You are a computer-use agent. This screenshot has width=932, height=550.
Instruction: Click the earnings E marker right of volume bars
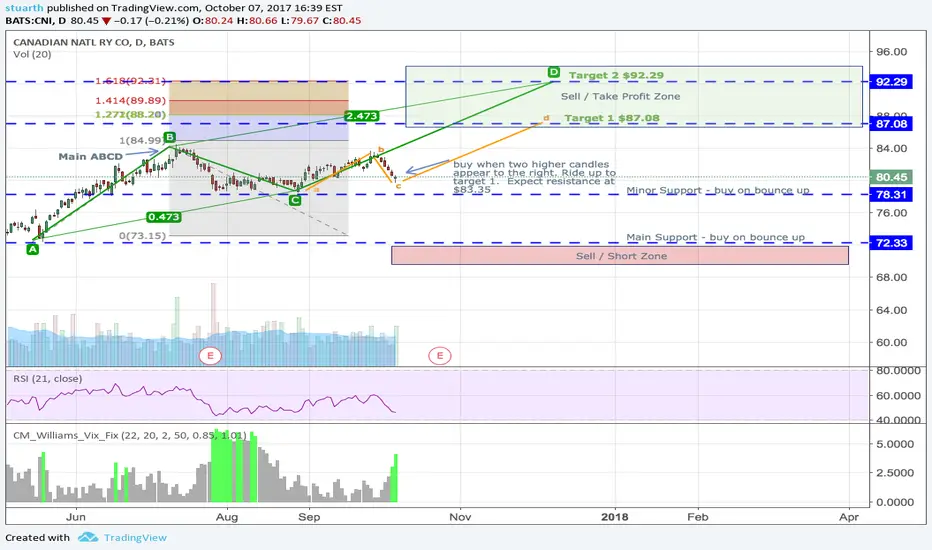pyautogui.click(x=440, y=356)
